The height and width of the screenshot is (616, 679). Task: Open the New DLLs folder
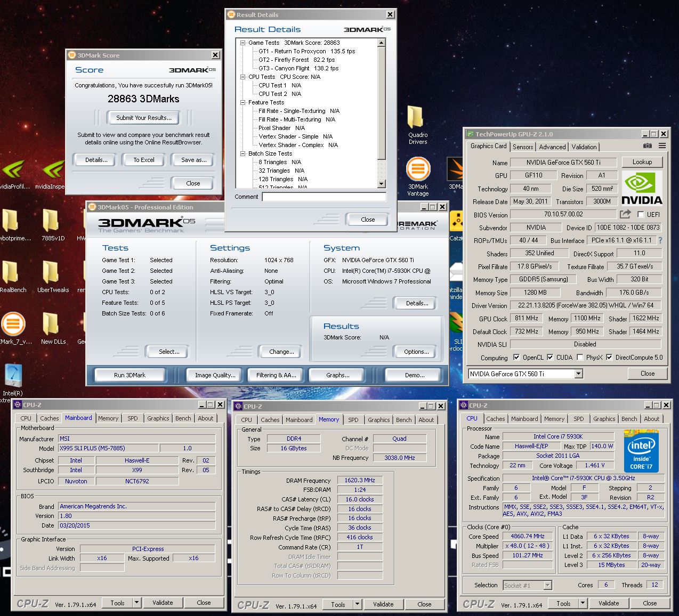pyautogui.click(x=52, y=328)
